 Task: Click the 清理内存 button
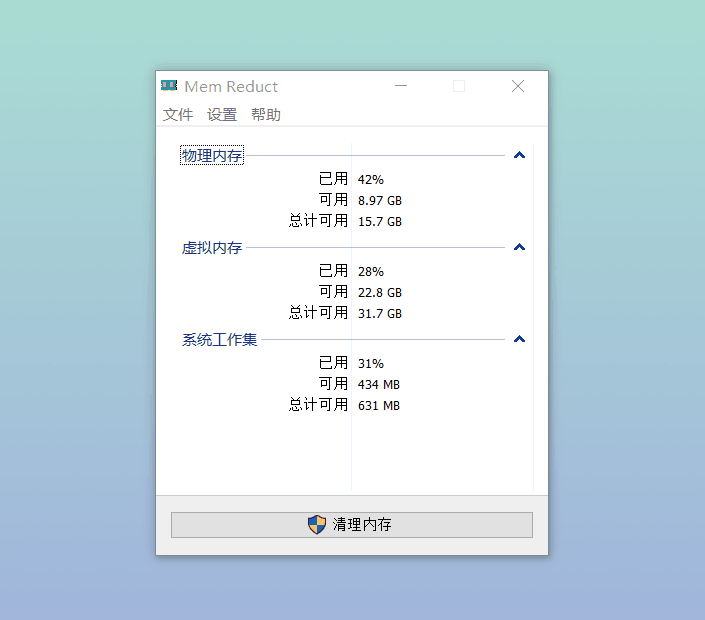(352, 525)
